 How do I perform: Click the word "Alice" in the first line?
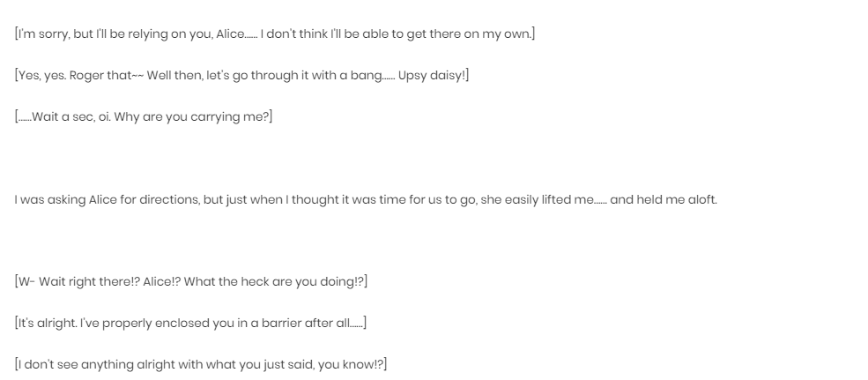pyautogui.click(x=230, y=34)
